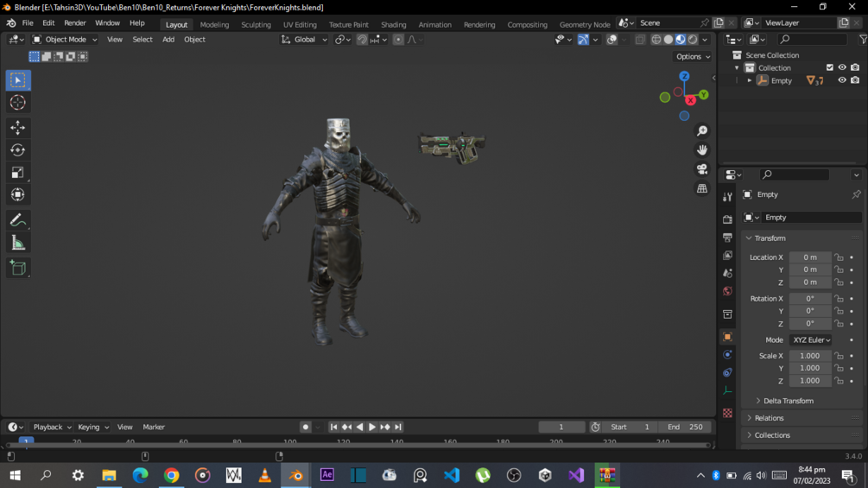Play the animation forward
868x488 pixels.
[372, 428]
